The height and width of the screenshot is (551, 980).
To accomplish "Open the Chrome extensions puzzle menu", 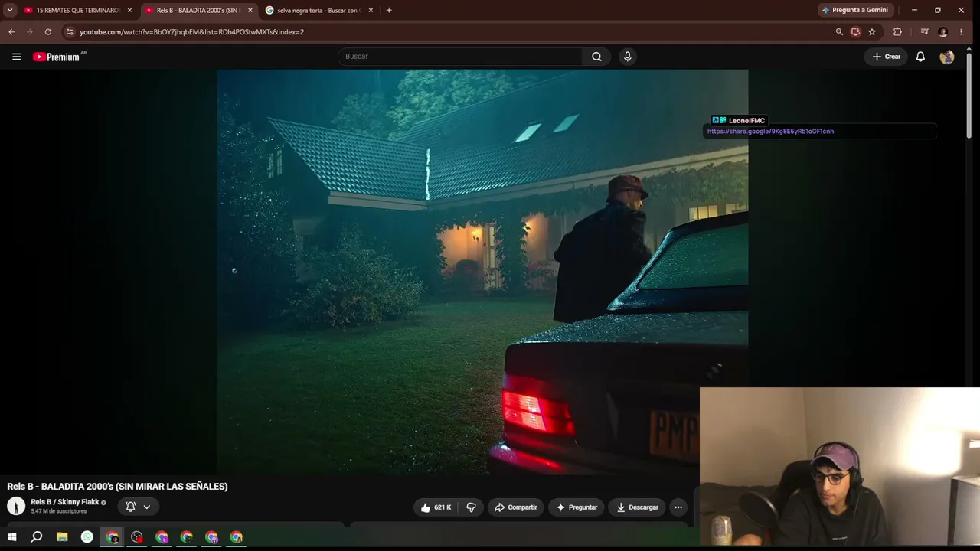I will [897, 32].
